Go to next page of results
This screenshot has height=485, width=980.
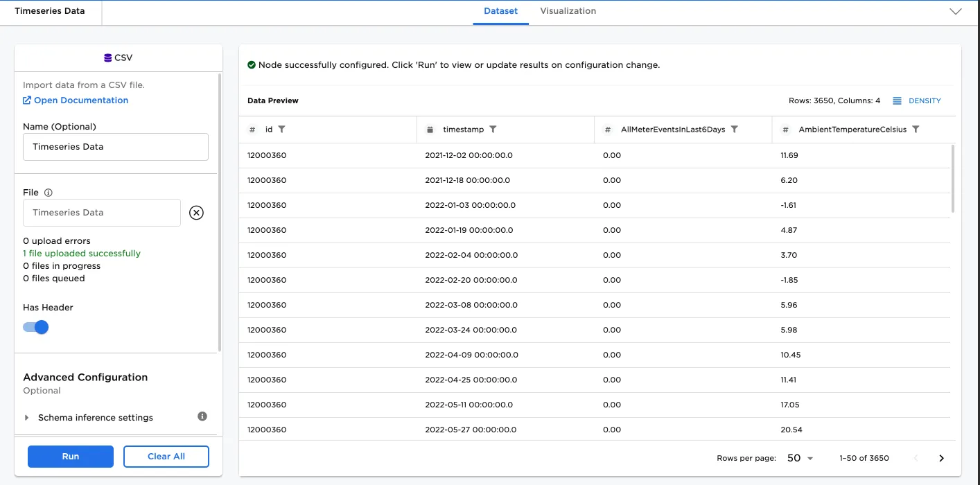(941, 458)
